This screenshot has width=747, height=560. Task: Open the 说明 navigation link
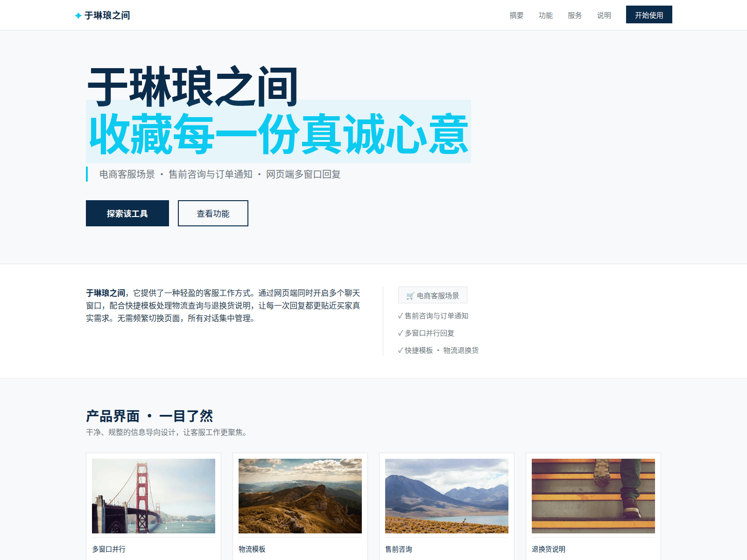pos(604,15)
